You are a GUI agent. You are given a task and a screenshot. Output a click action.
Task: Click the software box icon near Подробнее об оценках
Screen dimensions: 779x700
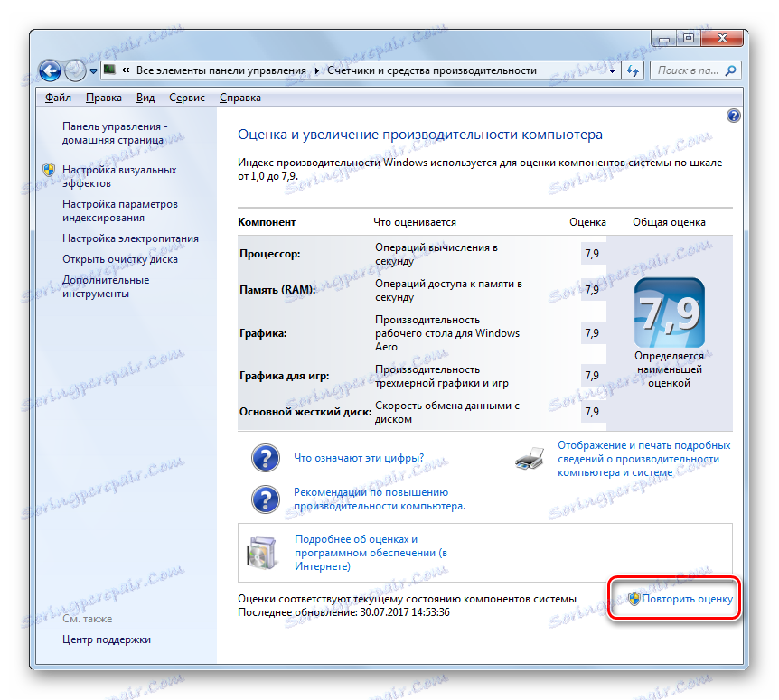click(x=262, y=551)
